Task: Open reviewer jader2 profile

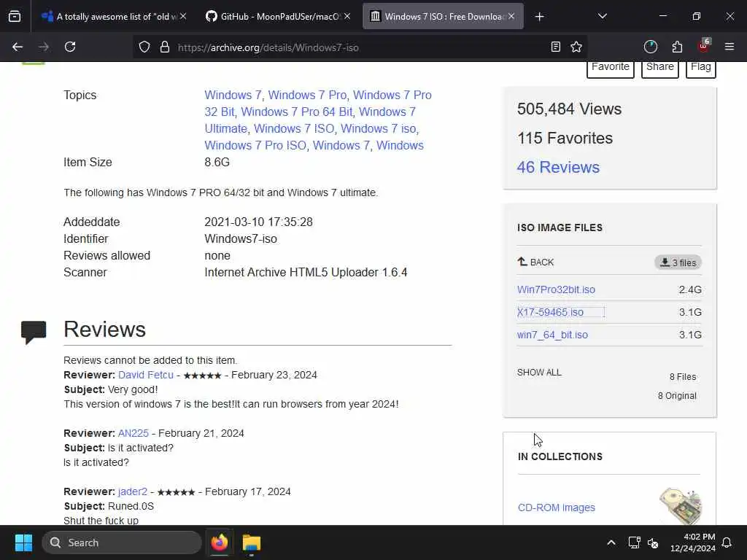Action: (133, 491)
